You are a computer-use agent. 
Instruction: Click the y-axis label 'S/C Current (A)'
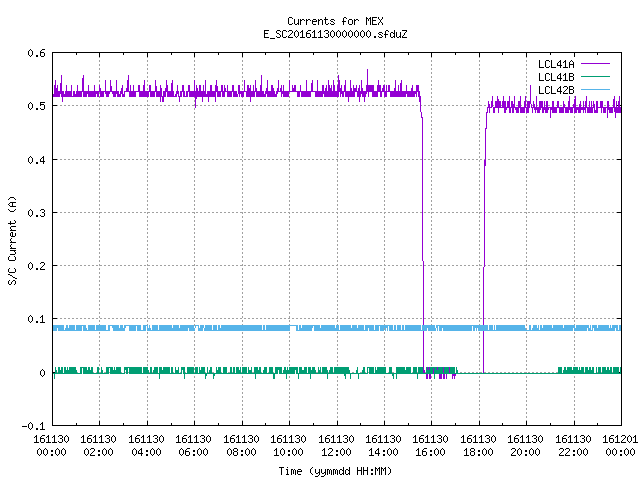point(12,241)
